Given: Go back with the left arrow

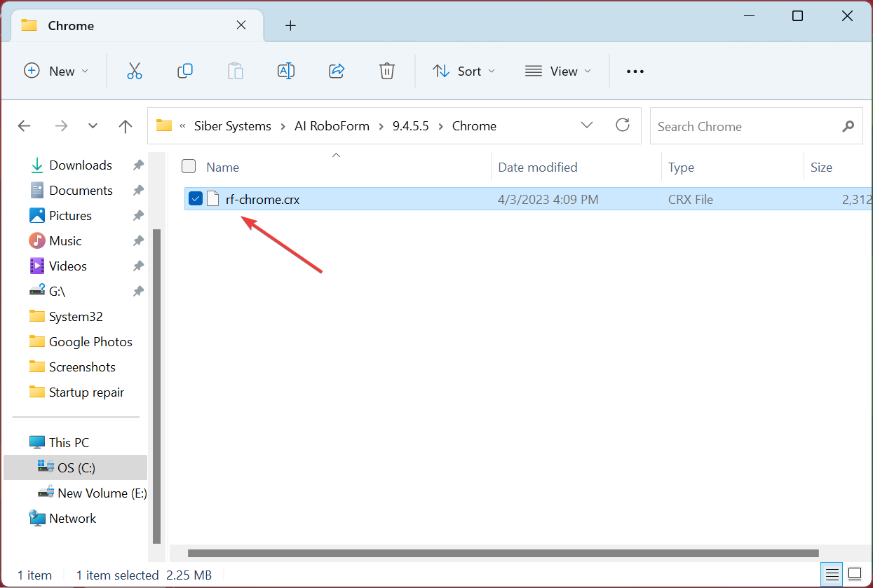Looking at the screenshot, I should (25, 126).
